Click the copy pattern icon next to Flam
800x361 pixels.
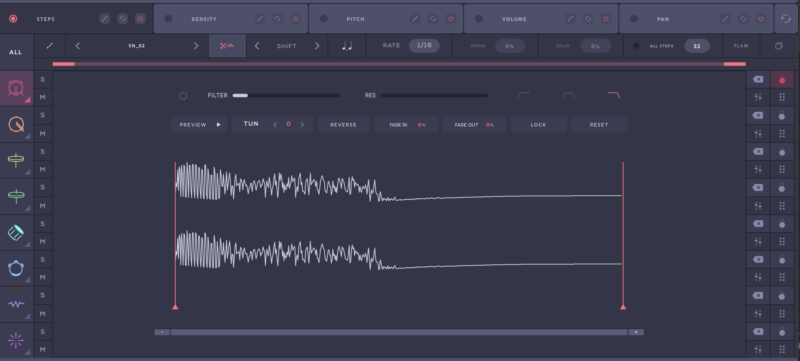point(779,46)
